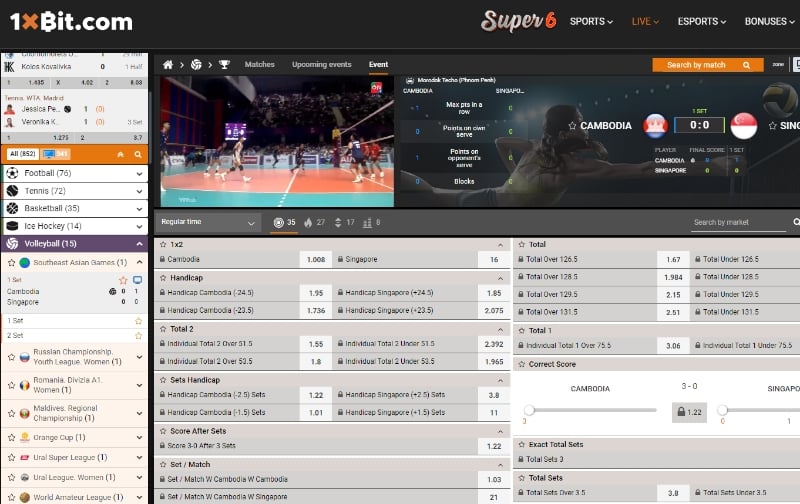
Task: Select Singapore 16 odds
Action: click(x=494, y=260)
